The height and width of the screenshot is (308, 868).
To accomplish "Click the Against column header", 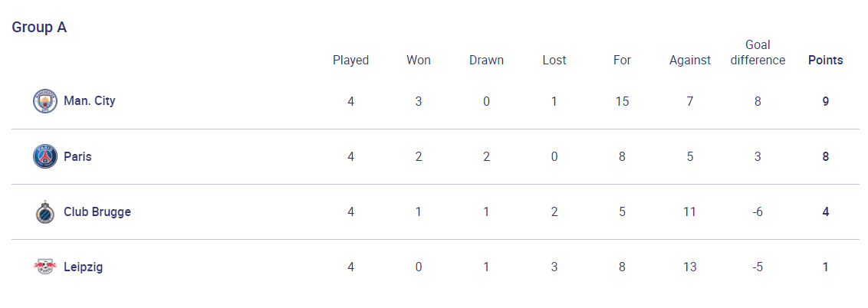I will [690, 61].
